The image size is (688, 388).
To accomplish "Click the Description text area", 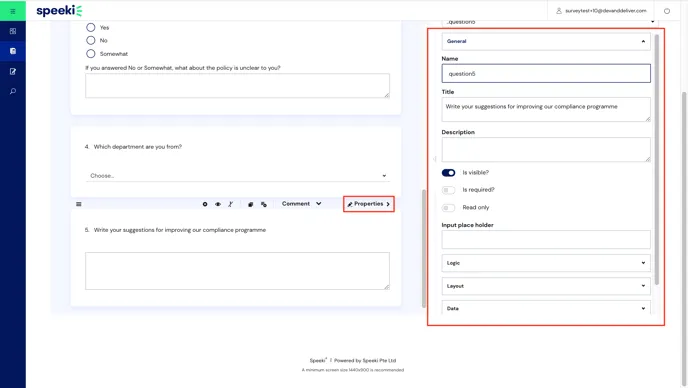I will click(x=546, y=150).
